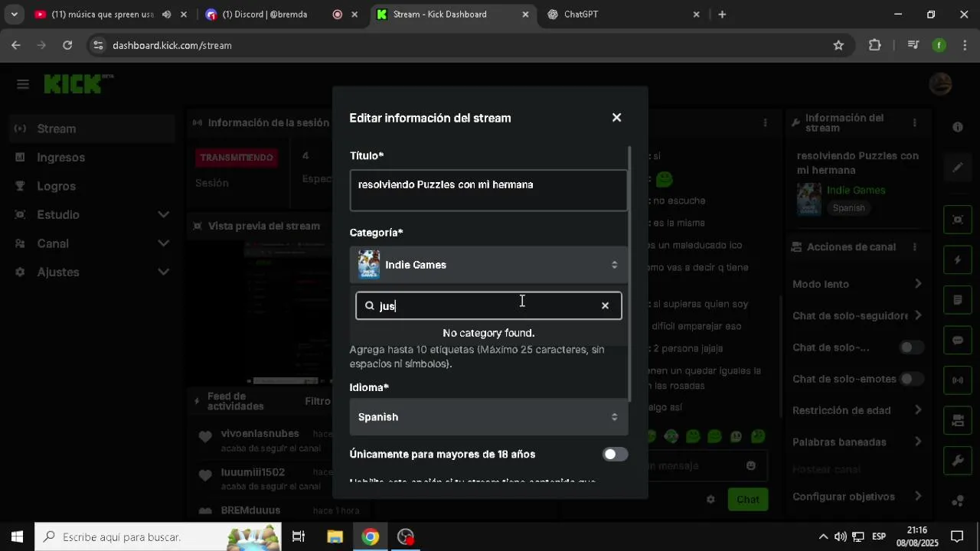Open the user profile avatar

(940, 84)
